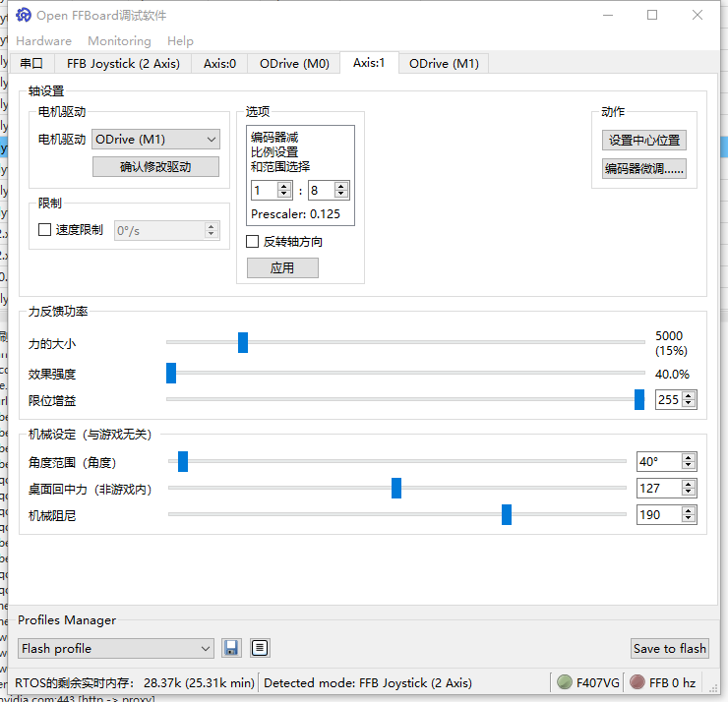
Task: Increment the 限位增益 spinner up arrow
Action: pos(689,395)
